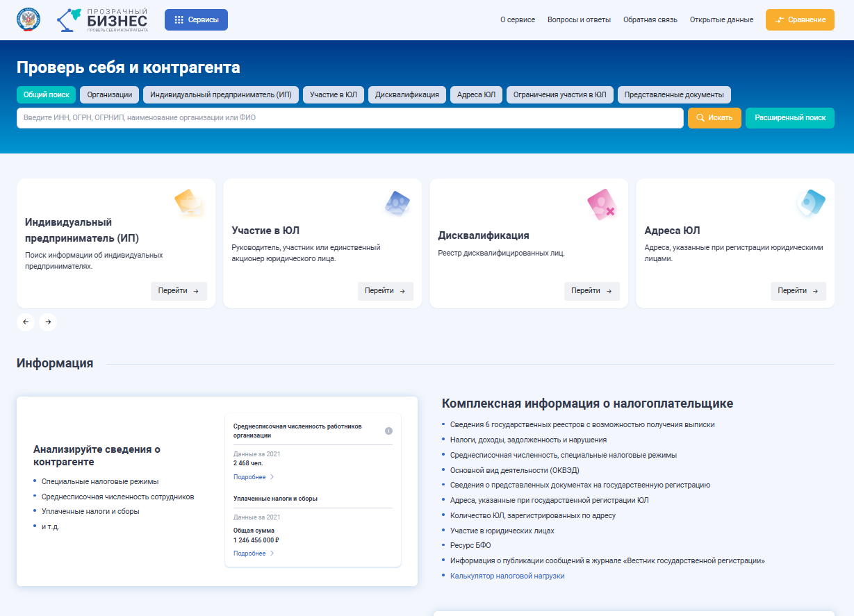
Task: Click the yellow ИП card icon
Action: [x=189, y=204]
